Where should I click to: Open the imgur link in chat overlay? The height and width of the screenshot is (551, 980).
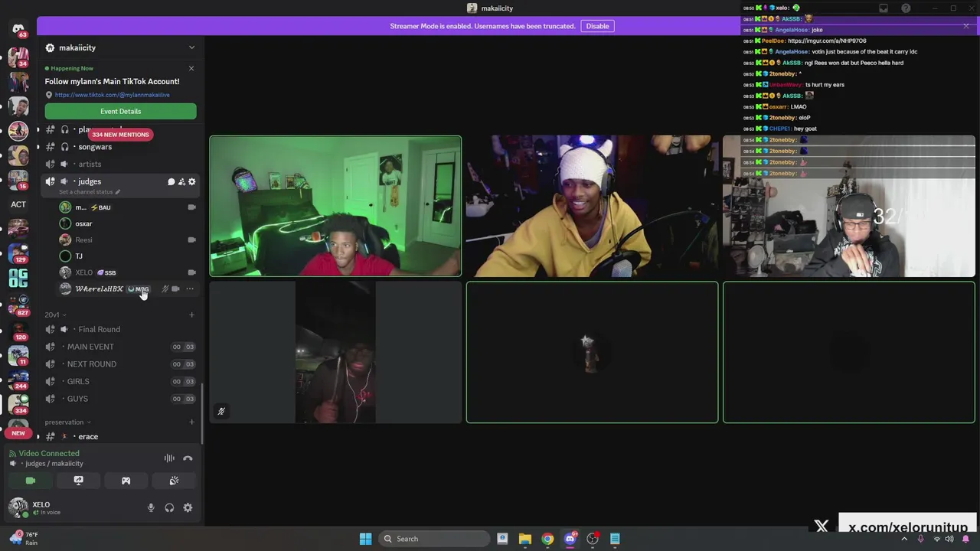(x=826, y=41)
